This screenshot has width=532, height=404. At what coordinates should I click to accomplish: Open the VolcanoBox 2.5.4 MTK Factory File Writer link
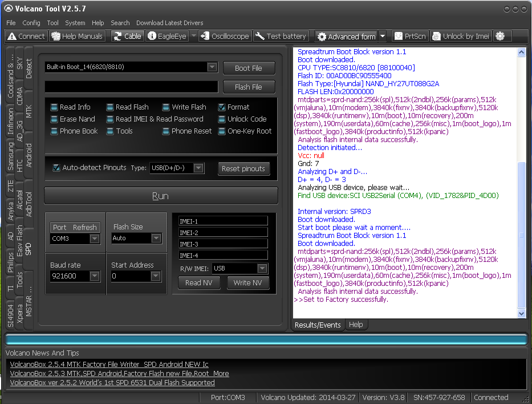click(109, 364)
